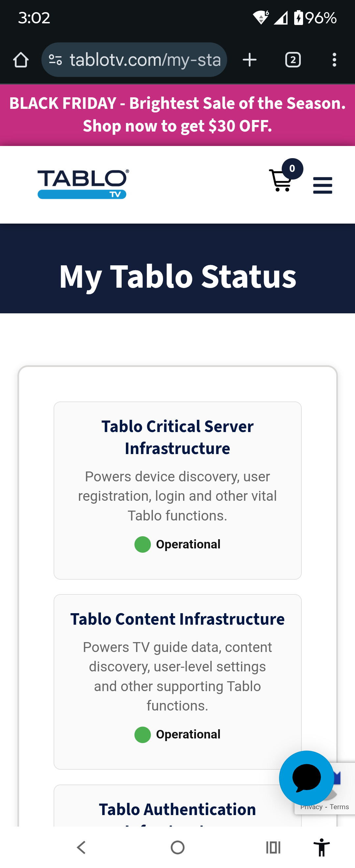
Task: Open the shopping cart
Action: point(281,181)
